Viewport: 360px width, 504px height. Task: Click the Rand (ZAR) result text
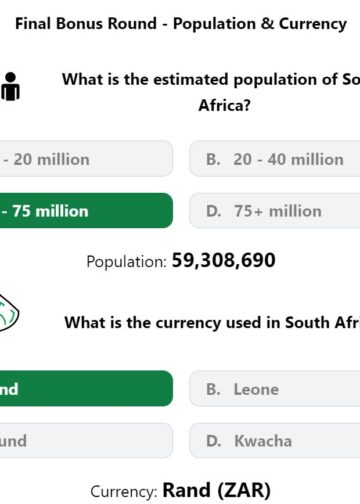pyautogui.click(x=216, y=490)
